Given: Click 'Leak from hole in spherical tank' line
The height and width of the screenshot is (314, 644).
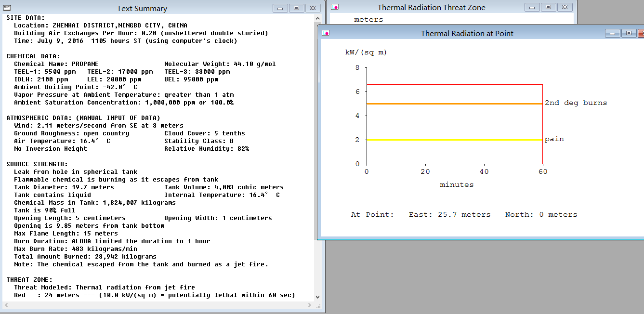Looking at the screenshot, I should (x=76, y=172).
